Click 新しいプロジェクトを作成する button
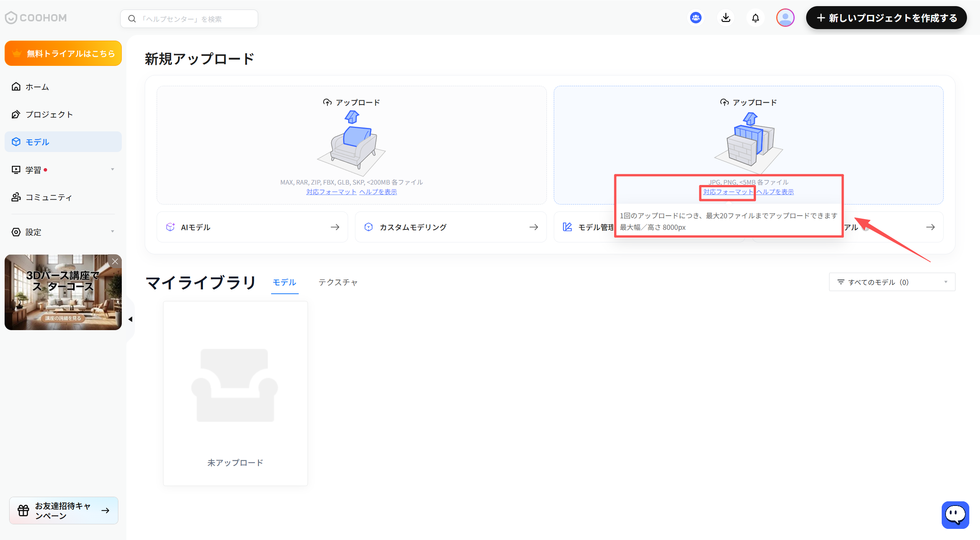This screenshot has height=540, width=980. 886,18
